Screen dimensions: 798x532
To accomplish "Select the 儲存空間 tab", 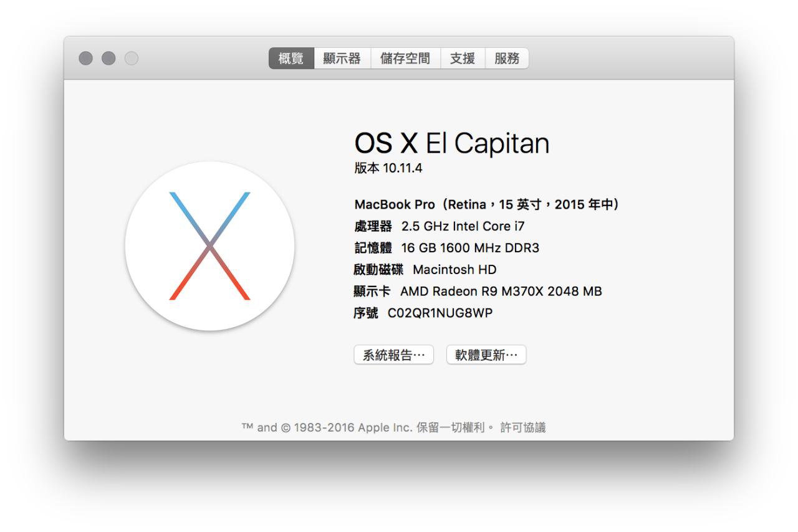I will 406,59.
